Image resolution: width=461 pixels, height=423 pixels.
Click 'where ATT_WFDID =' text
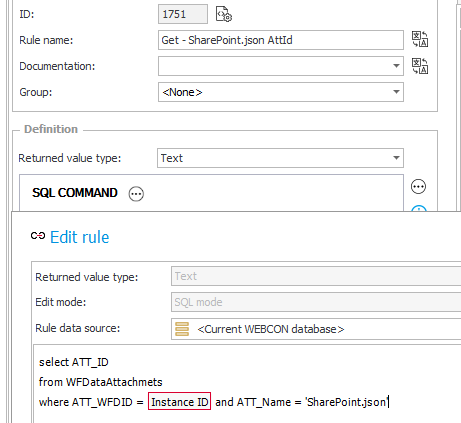pos(91,402)
